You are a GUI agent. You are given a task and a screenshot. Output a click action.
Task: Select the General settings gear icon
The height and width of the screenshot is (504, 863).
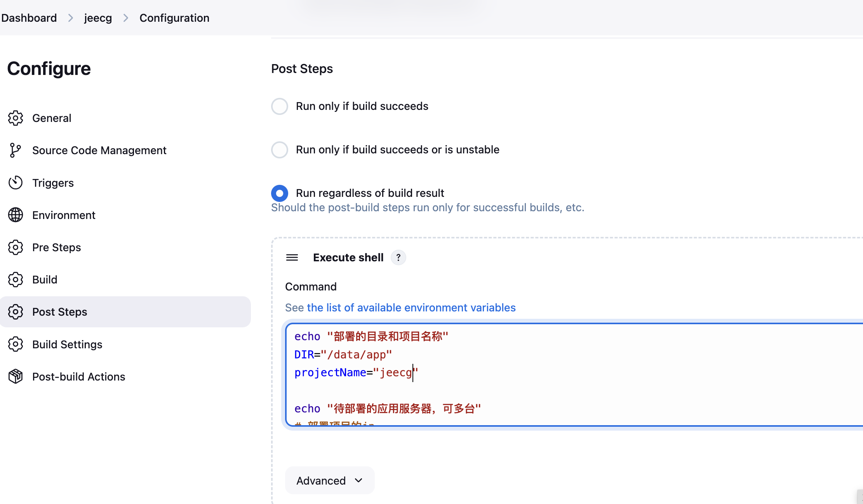coord(16,118)
